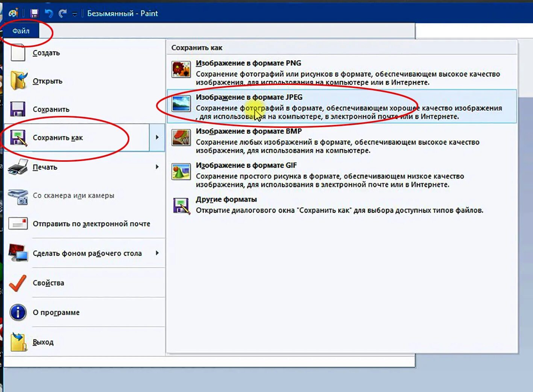Click the Безымянный - Paint window title
Image resolution: width=533 pixels, height=392 pixels.
(123, 14)
